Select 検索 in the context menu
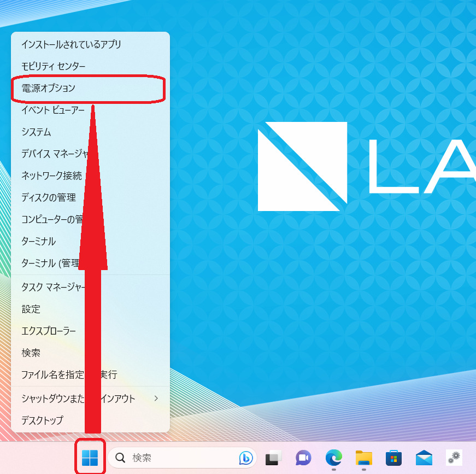 [91, 353]
